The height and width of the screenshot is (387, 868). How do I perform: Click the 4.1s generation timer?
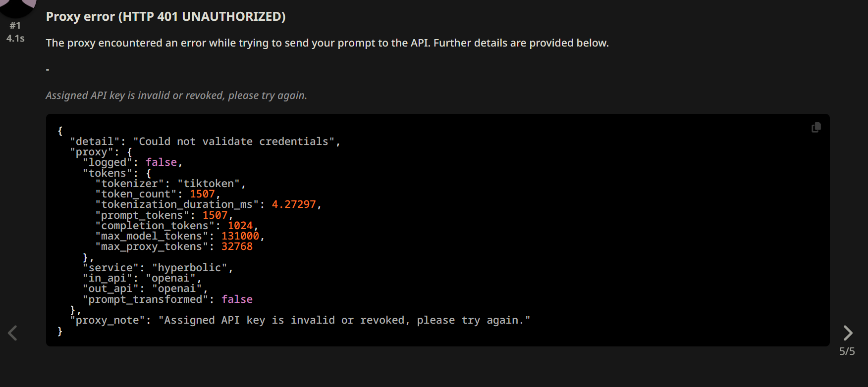coord(15,38)
